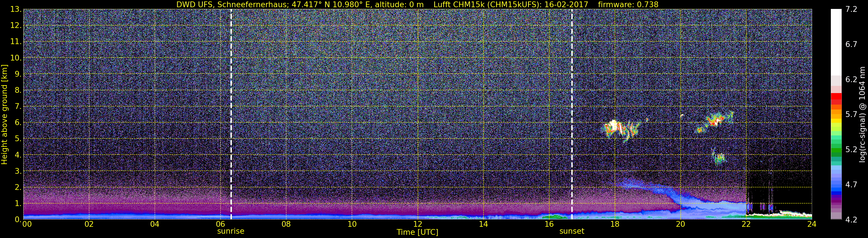Click height axis tick '3.'
Viewport: 868px width, 238px height.
point(18,171)
